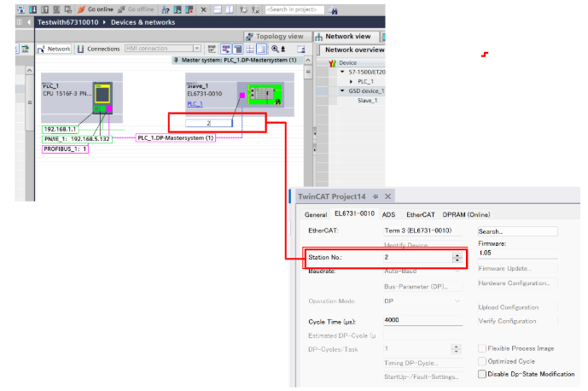Click the pin icon on the Master system label

tap(176, 60)
